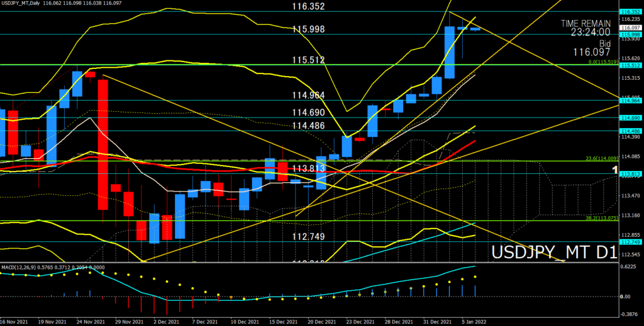Click the large USDJPY_MT D1 watermark label
The width and height of the screenshot is (644, 326).
point(555,253)
